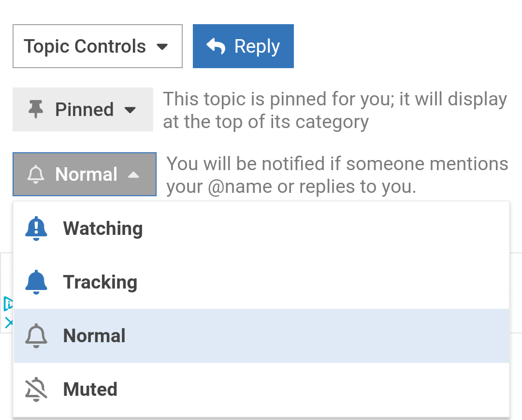
Task: Click the blue ad info triangle icon
Action: [x=8, y=304]
